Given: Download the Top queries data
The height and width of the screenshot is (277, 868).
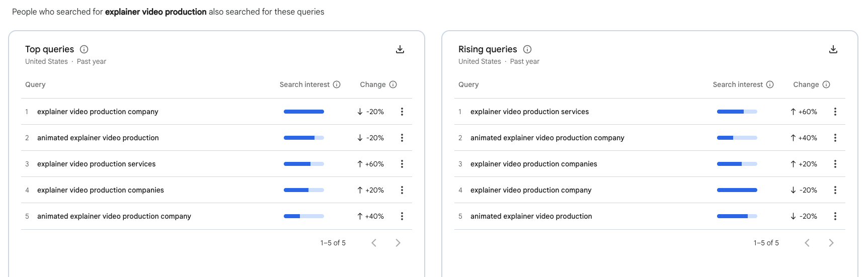Looking at the screenshot, I should tap(400, 49).
